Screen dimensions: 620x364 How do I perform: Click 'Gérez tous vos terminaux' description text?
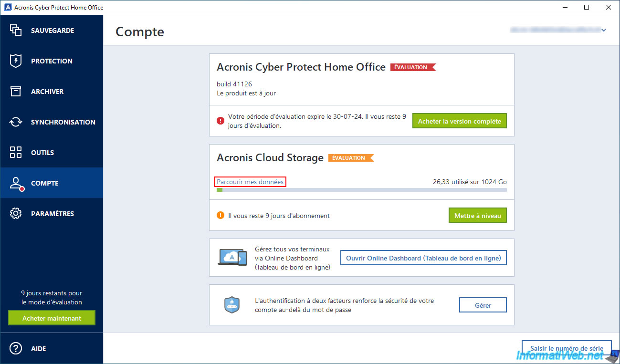tap(293, 258)
